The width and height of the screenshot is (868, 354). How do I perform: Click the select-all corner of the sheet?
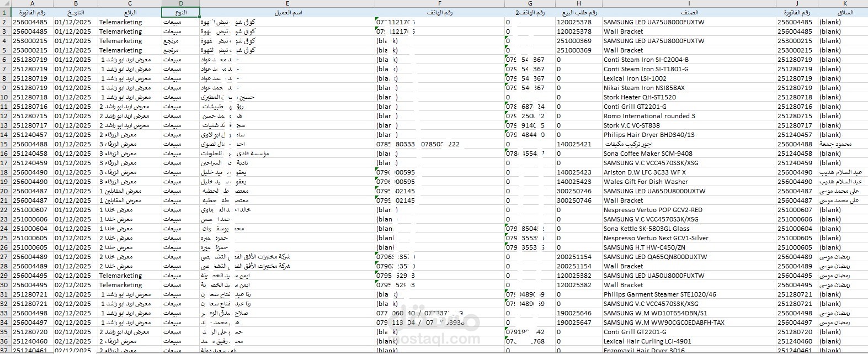[6, 3]
